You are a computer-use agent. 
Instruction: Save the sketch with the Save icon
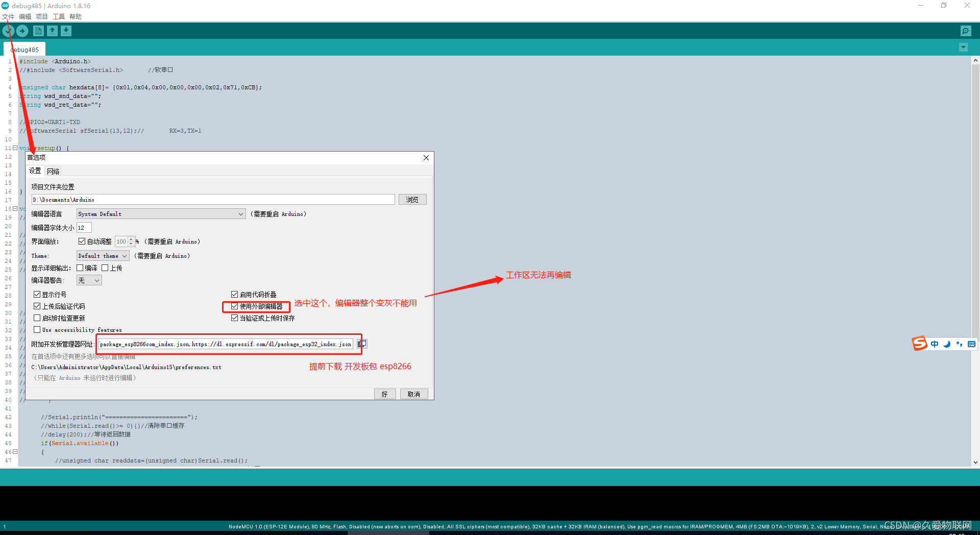tap(66, 31)
